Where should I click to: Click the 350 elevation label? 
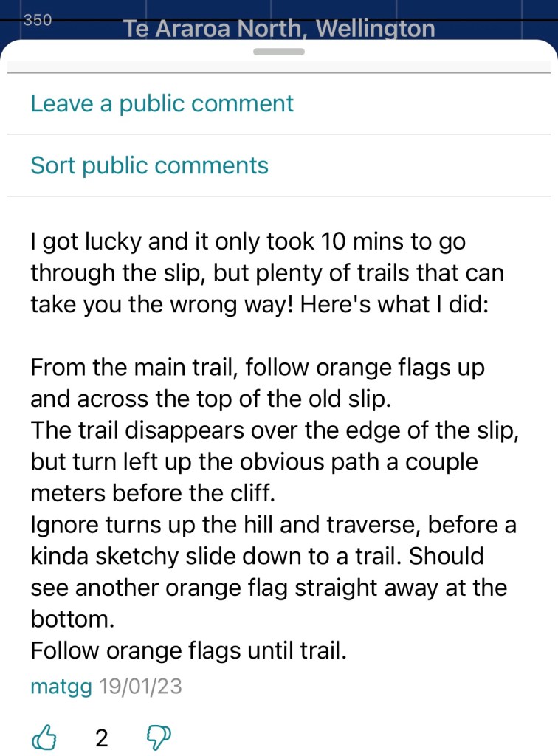38,20
